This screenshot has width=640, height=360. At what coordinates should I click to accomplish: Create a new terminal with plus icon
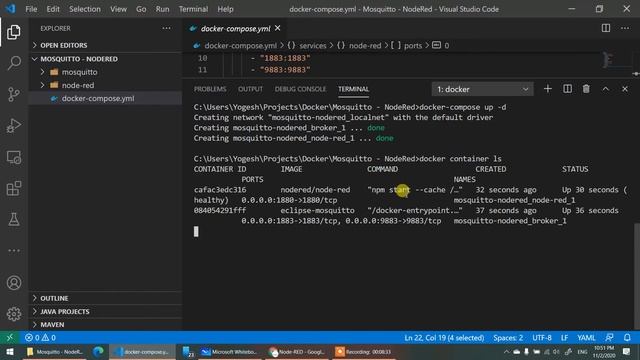point(548,89)
